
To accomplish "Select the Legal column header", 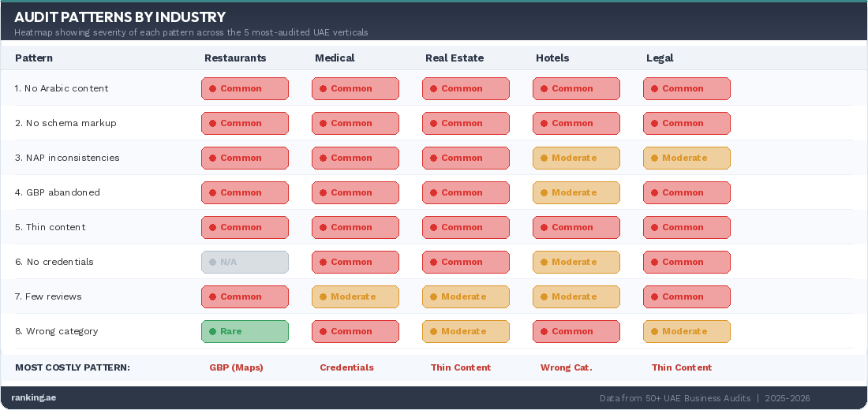I will [x=660, y=58].
